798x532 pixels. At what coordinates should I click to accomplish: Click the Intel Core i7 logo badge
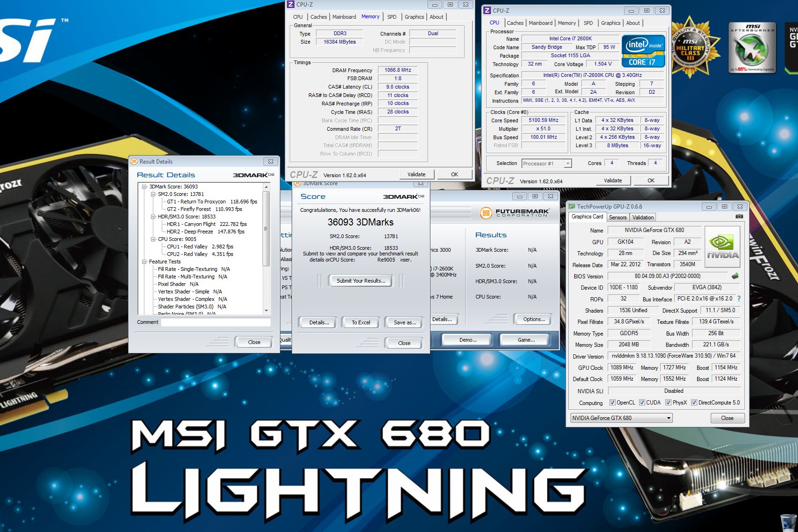click(x=644, y=51)
